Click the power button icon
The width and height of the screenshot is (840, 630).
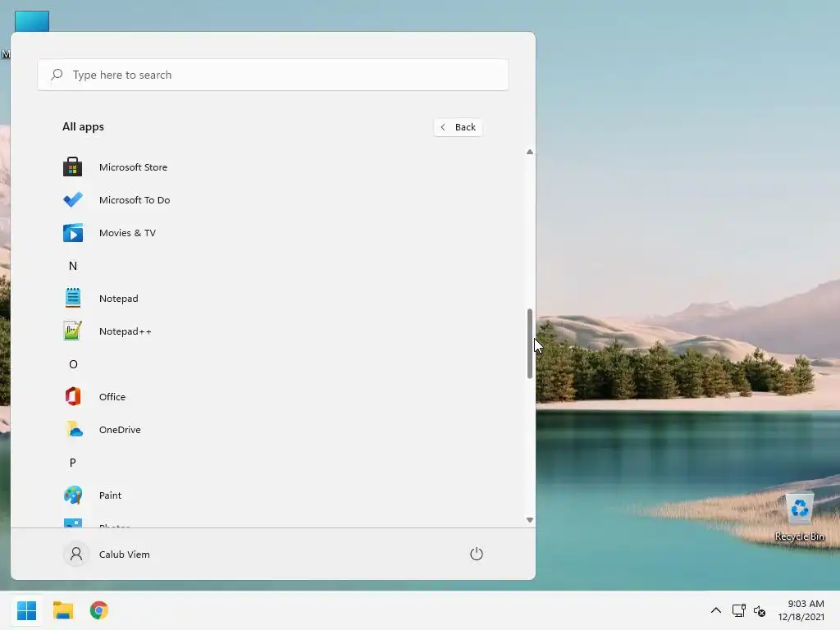point(477,554)
